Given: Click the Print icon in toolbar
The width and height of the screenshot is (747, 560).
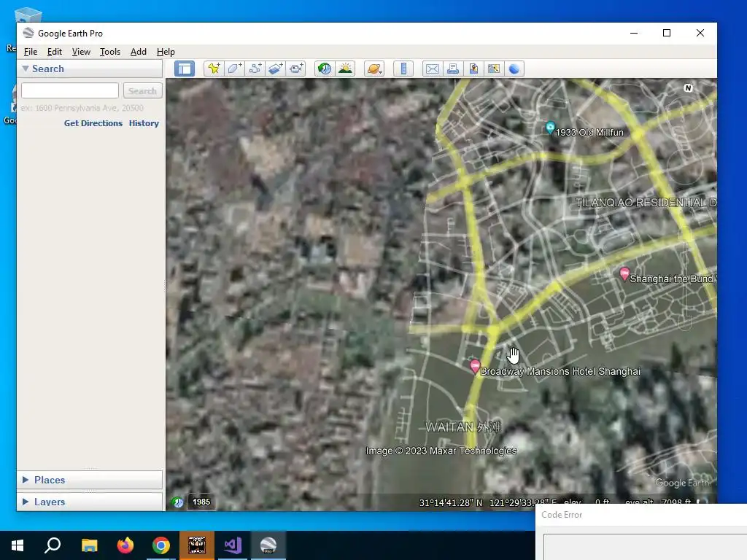Looking at the screenshot, I should (x=452, y=69).
